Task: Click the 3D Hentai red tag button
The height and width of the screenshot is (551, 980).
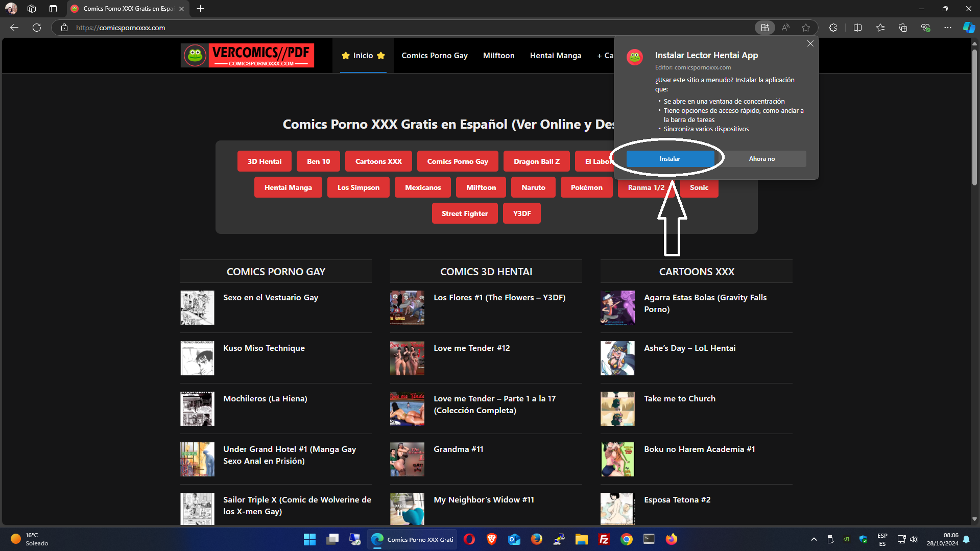Action: click(265, 161)
